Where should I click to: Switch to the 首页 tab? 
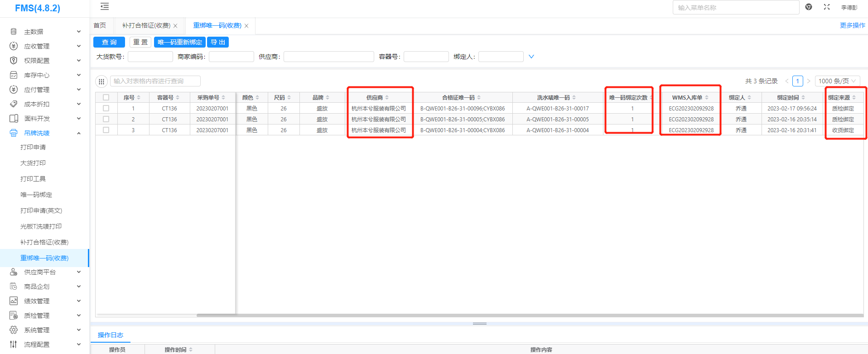tap(100, 25)
